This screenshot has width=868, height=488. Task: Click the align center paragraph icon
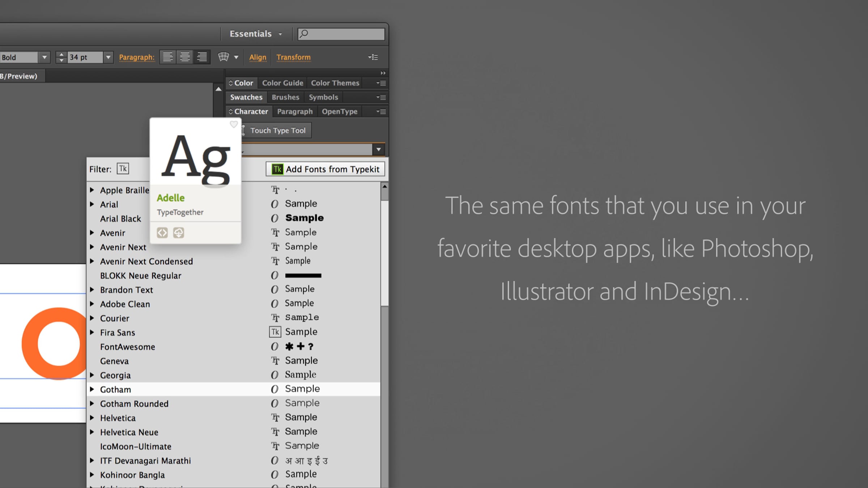(x=185, y=57)
